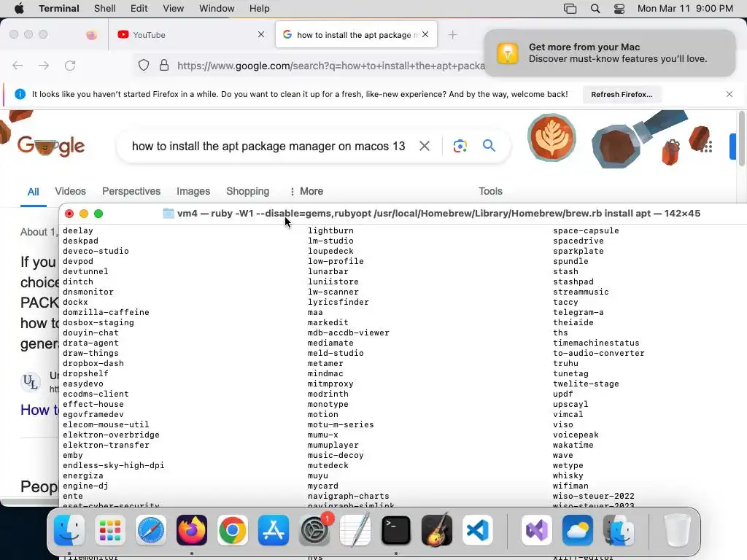Click 'lm-studio' in the Terminal output
747x560 pixels.
[x=330, y=241]
